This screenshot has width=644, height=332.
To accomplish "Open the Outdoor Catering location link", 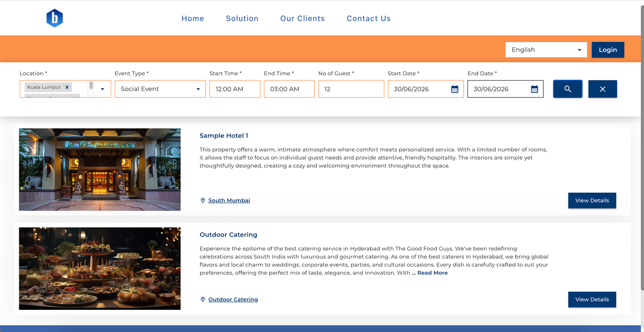I will click(x=233, y=299).
